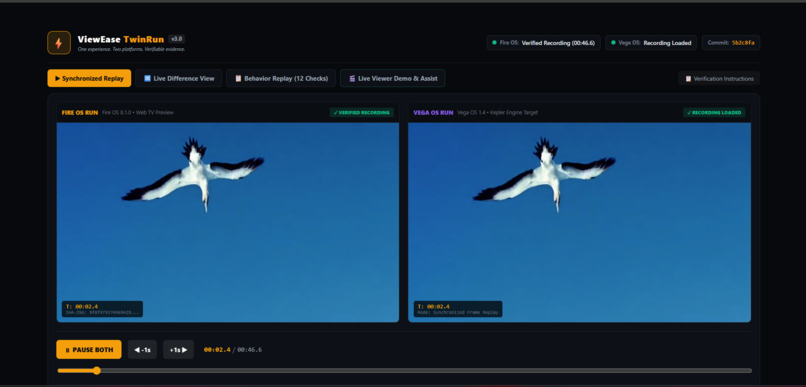Image resolution: width=806 pixels, height=387 pixels.
Task: Click the 'Vega OS 1.4 • Kepler Engine Target' label
Action: pyautogui.click(x=498, y=113)
